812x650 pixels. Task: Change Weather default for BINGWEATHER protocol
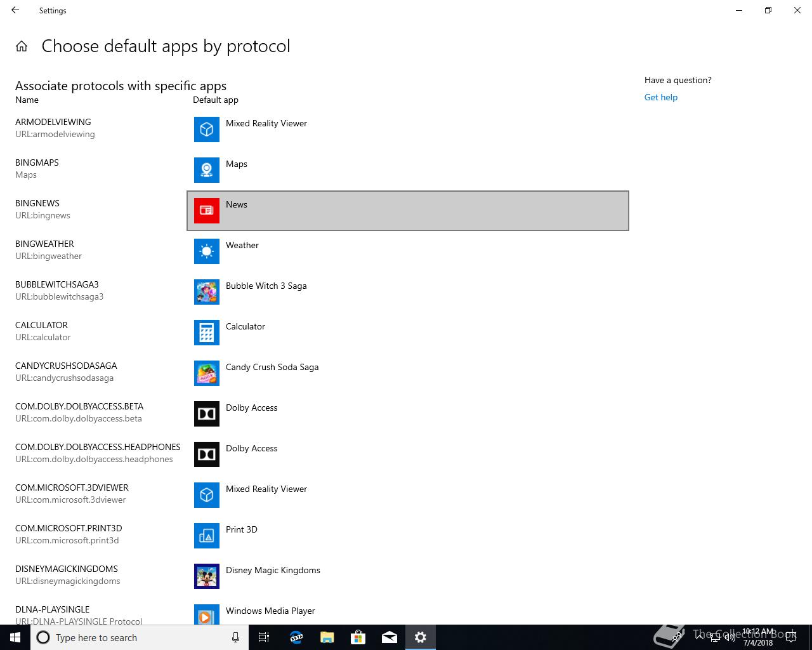408,251
